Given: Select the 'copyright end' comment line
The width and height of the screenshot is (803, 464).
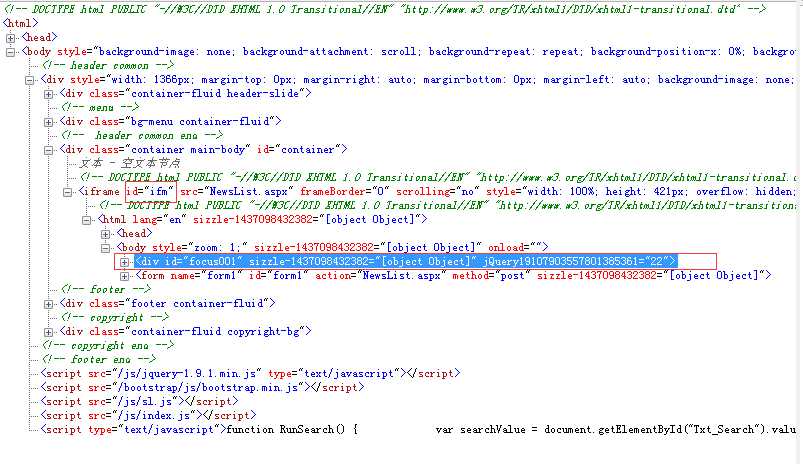Looking at the screenshot, I should (x=108, y=346).
